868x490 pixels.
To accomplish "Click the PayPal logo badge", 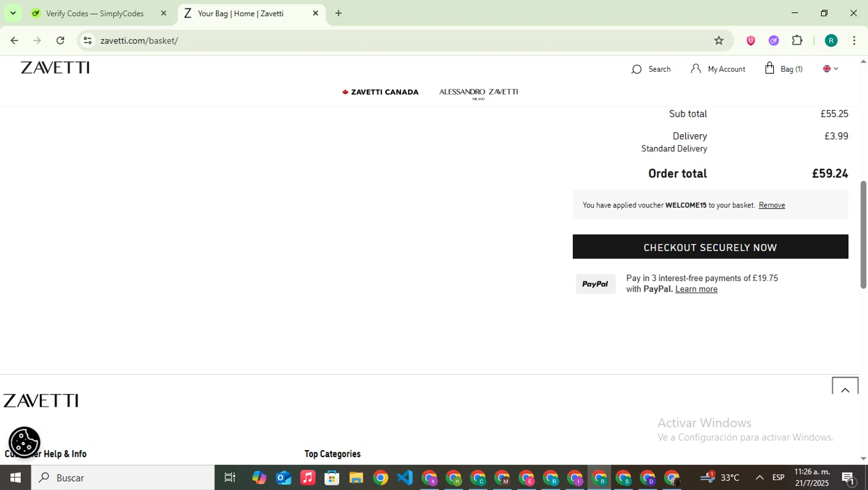I will (x=595, y=284).
